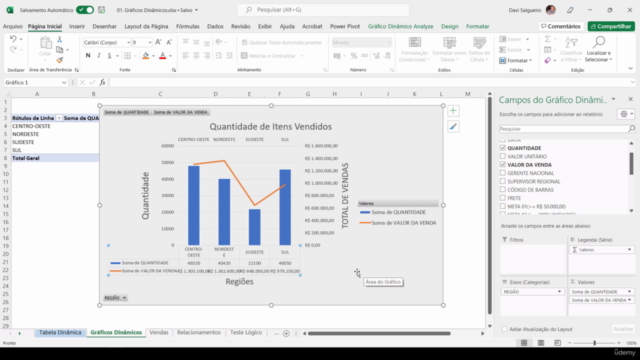This screenshot has height=360, width=640.
Task: Click the horizontal sheet scrollbar
Action: click(379, 333)
